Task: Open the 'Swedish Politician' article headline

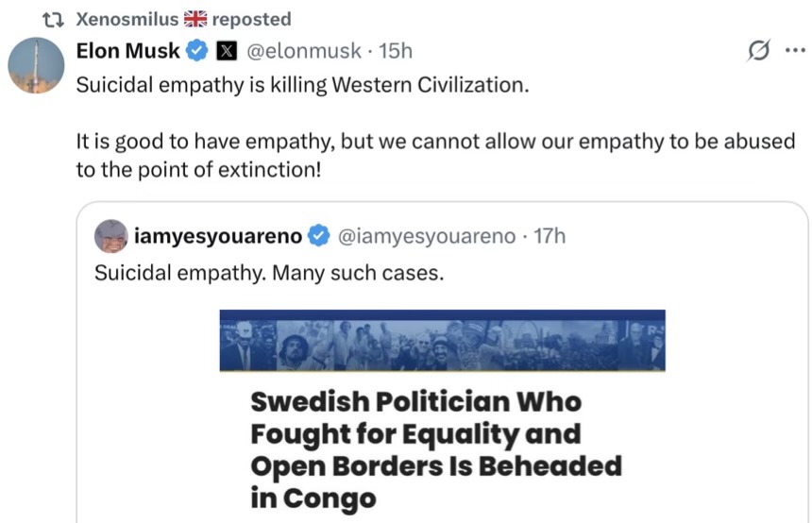Action: tap(436, 449)
